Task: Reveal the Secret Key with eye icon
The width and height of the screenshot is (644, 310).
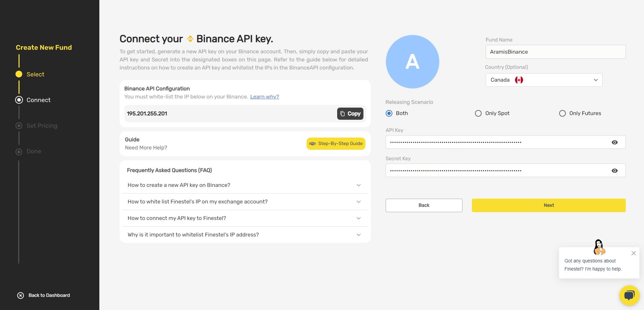Action: [615, 171]
